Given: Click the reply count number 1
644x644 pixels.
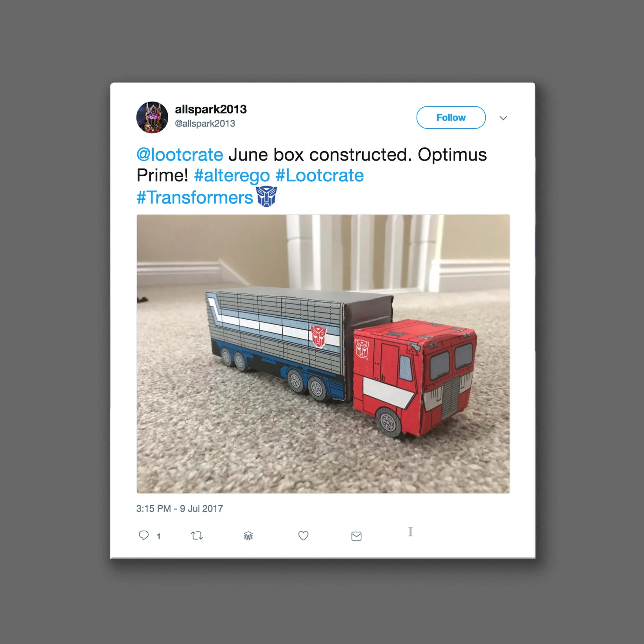Looking at the screenshot, I should point(159,536).
